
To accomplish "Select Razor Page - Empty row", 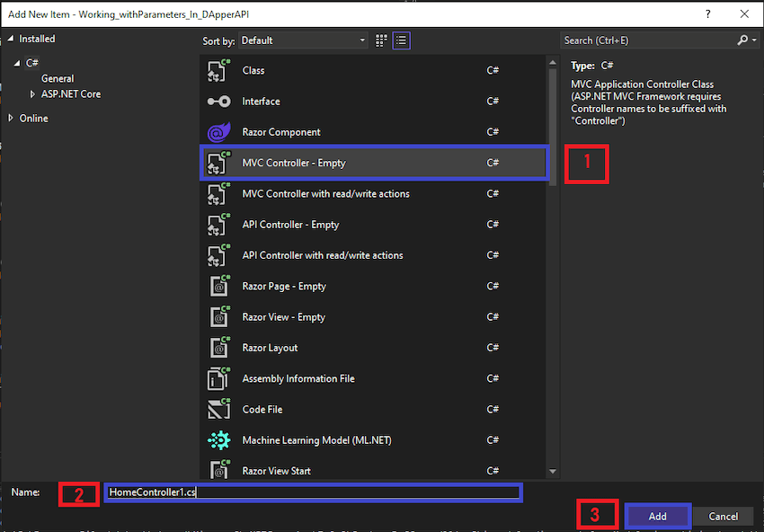I will pyautogui.click(x=373, y=286).
